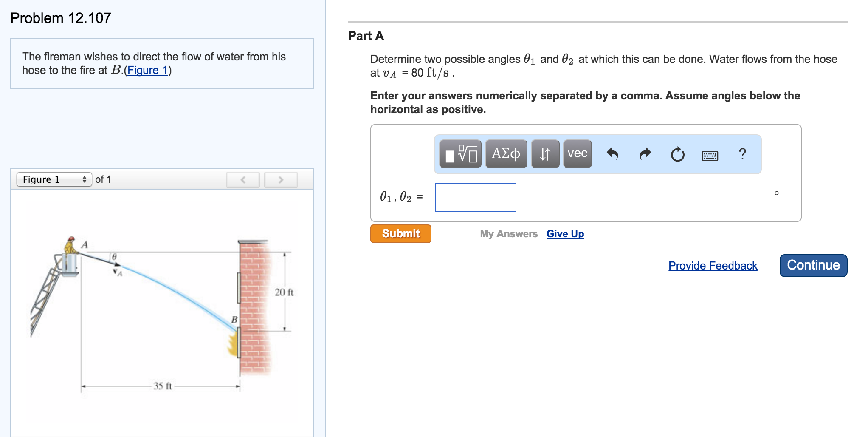This screenshot has height=437, width=868.
Task: Open the Give Up link
Action: (x=565, y=233)
